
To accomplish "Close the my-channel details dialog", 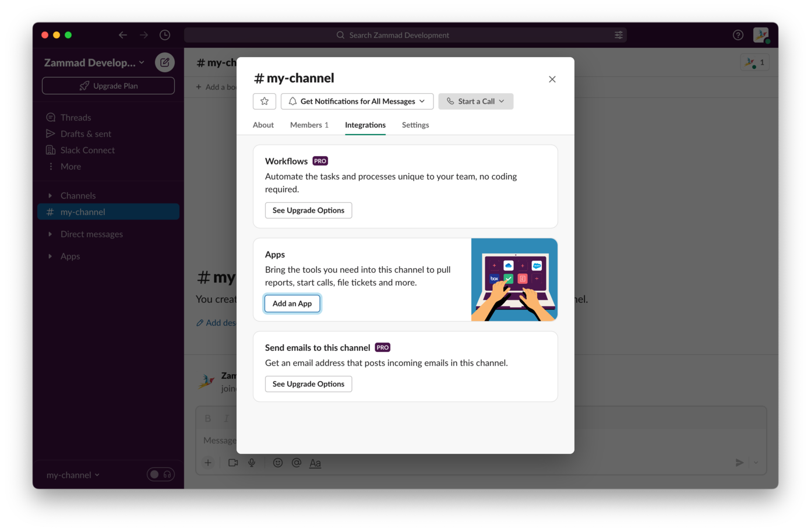I will (552, 79).
